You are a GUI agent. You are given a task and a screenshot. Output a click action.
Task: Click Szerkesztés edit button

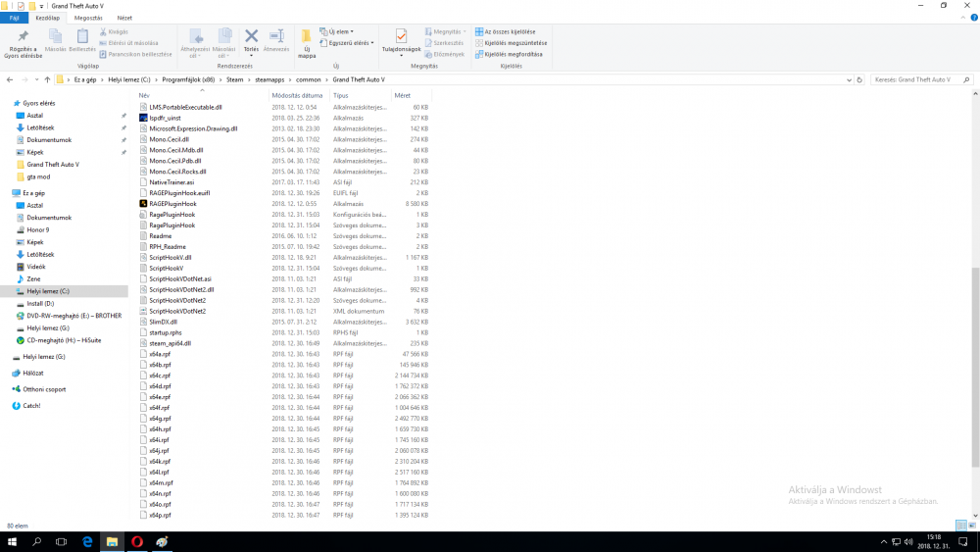tap(444, 42)
